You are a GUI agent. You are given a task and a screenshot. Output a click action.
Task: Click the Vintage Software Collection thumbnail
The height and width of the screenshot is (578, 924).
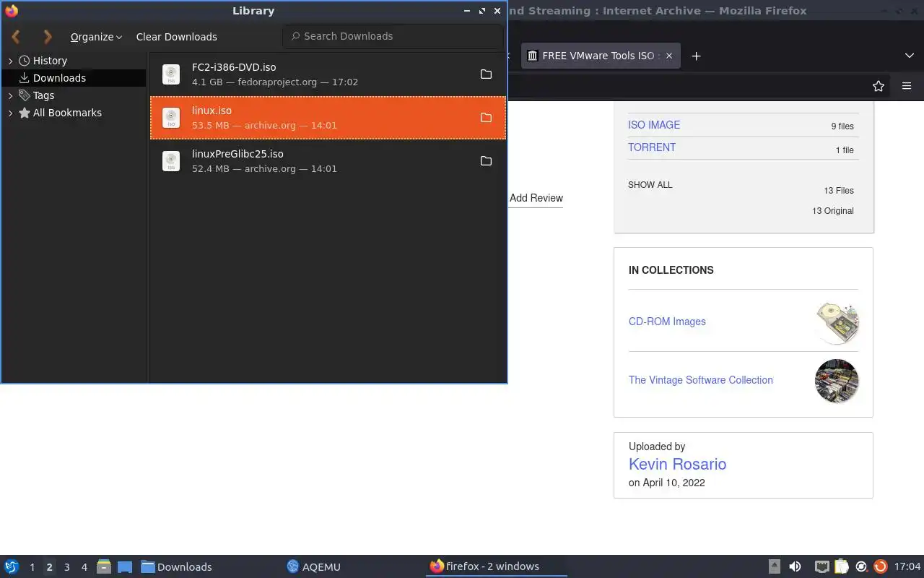coord(837,381)
